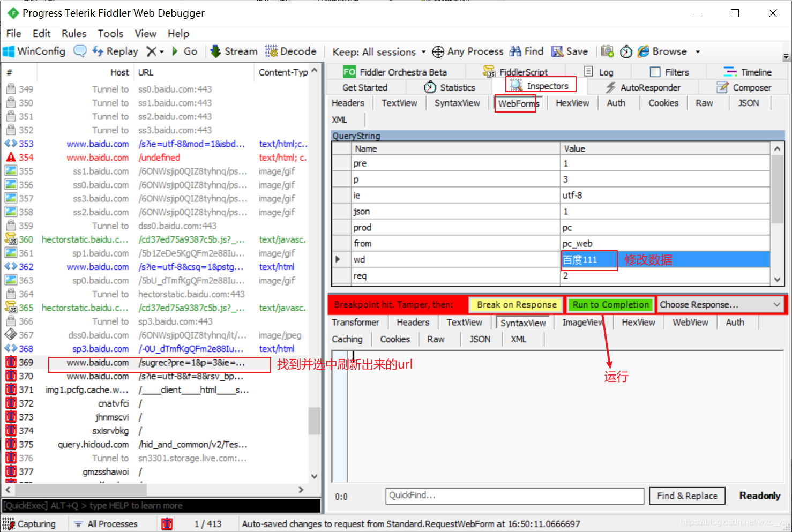Click the session list scroll-right arrow
The height and width of the screenshot is (532, 792).
tap(301, 490)
